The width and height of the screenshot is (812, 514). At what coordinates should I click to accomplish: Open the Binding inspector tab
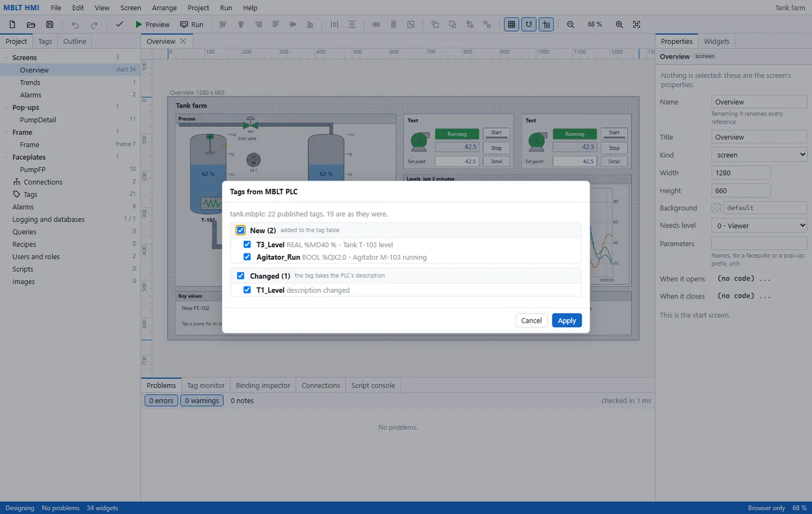263,385
